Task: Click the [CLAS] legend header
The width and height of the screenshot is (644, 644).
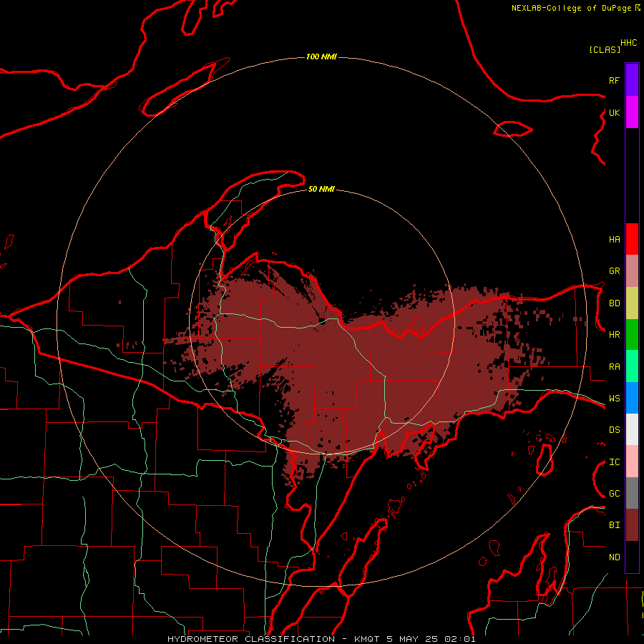Action: (x=605, y=49)
